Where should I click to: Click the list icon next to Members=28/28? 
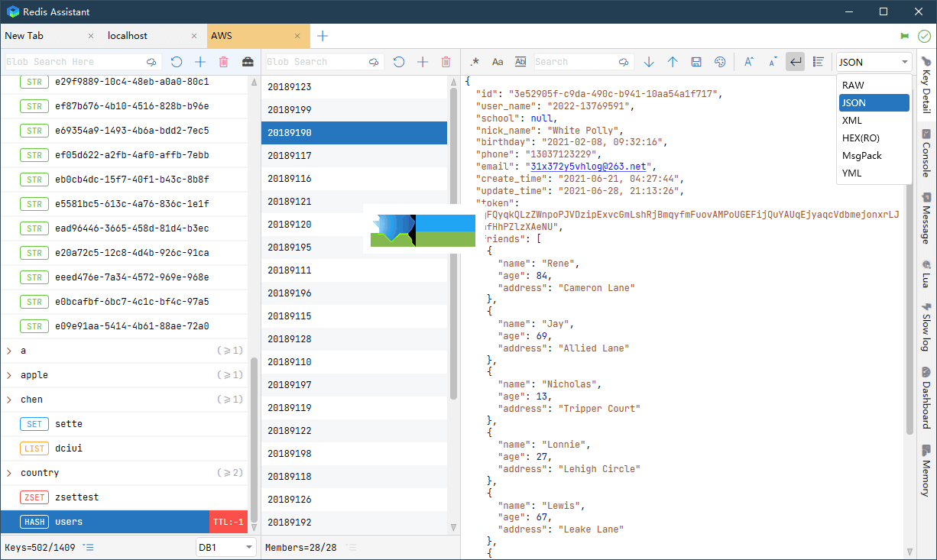352,547
